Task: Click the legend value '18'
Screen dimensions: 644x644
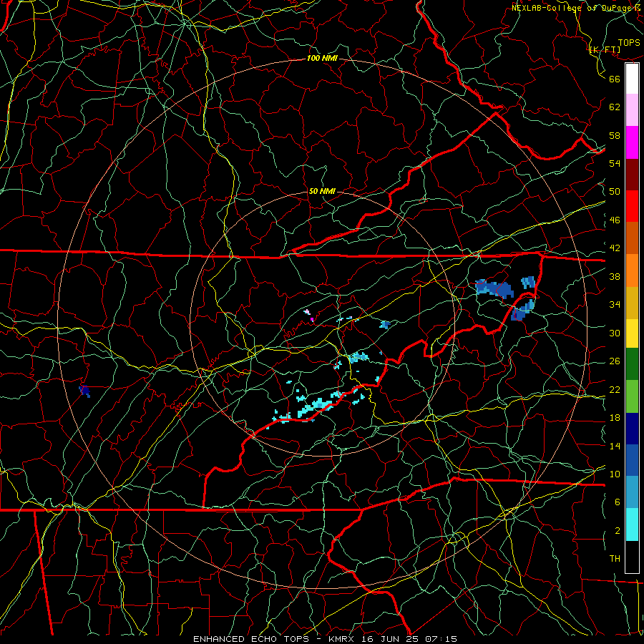Action: pos(615,418)
